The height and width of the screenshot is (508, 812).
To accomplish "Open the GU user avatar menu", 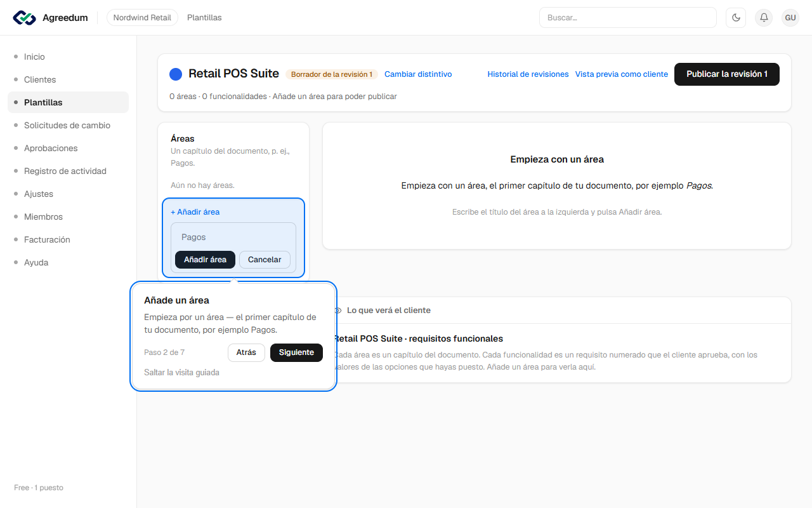I will coord(790,18).
